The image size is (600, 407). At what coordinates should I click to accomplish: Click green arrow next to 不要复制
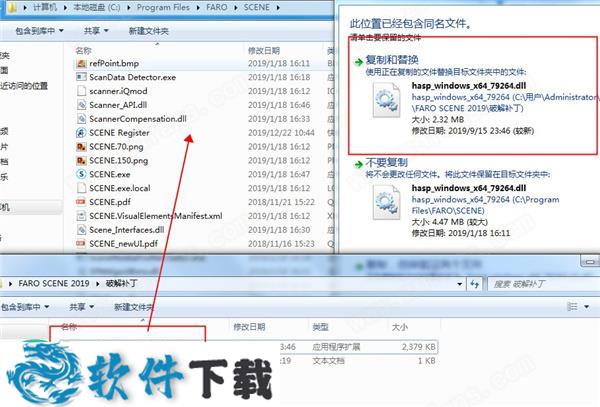click(x=359, y=164)
